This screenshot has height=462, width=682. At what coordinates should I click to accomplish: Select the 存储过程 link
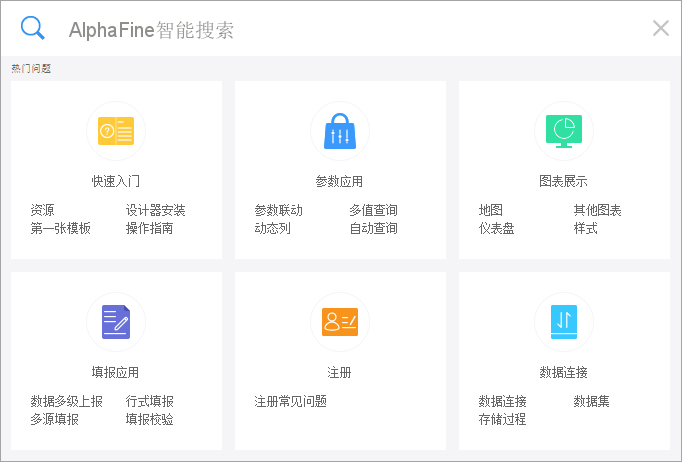coord(502,419)
